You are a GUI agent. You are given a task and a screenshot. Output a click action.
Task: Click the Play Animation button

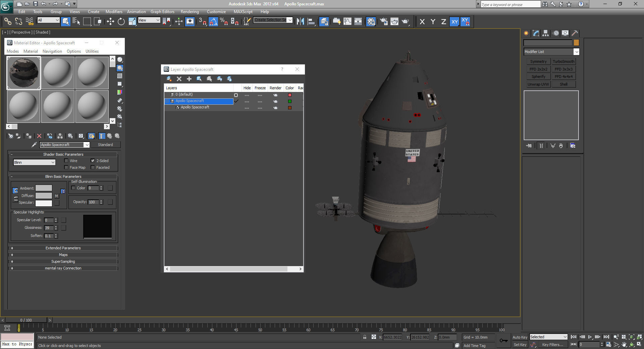[x=590, y=337]
